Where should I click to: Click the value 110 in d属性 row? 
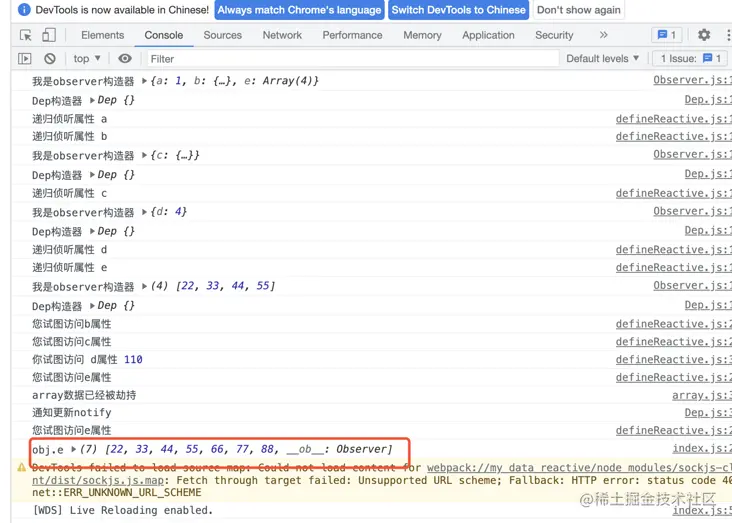133,360
